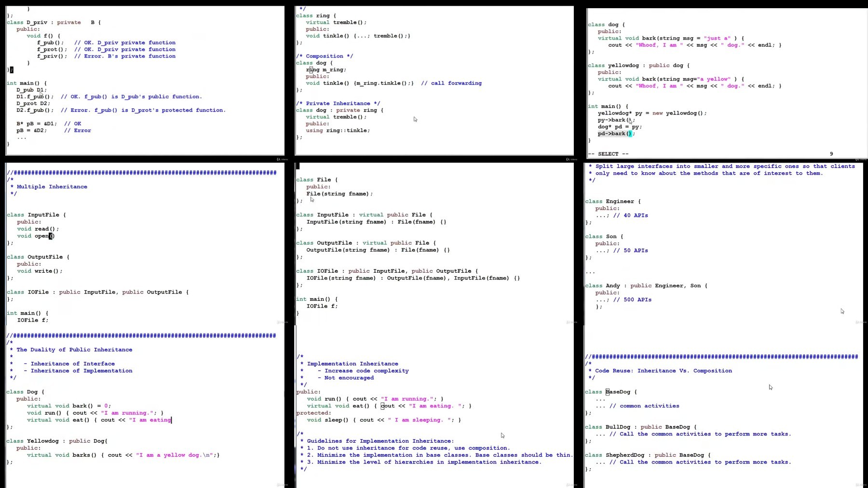Select "class ShepherdDog : public BaseDog {" line

[x=648, y=455]
